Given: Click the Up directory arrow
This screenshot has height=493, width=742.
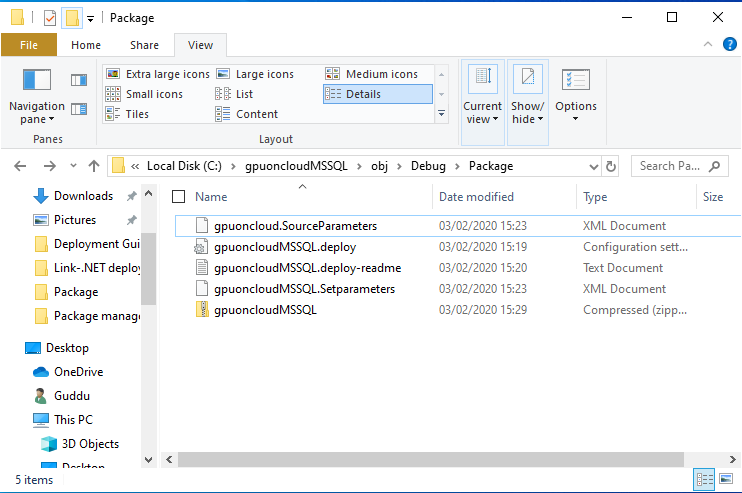Looking at the screenshot, I should [94, 166].
